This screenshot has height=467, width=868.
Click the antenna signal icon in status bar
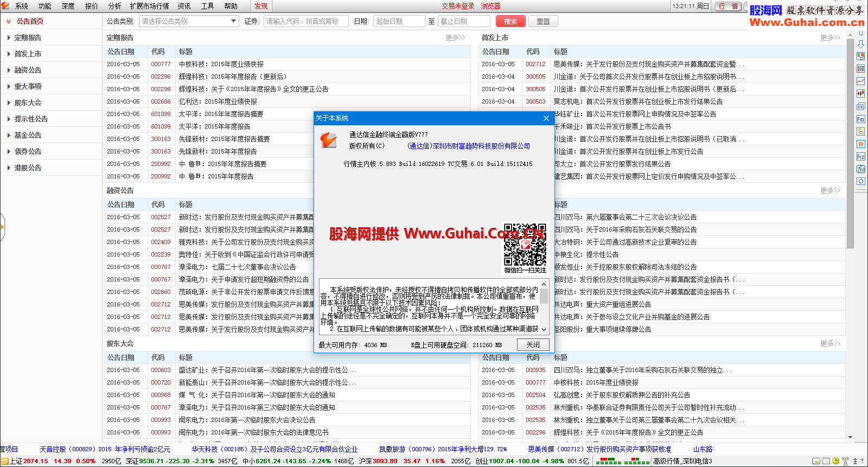[845, 461]
